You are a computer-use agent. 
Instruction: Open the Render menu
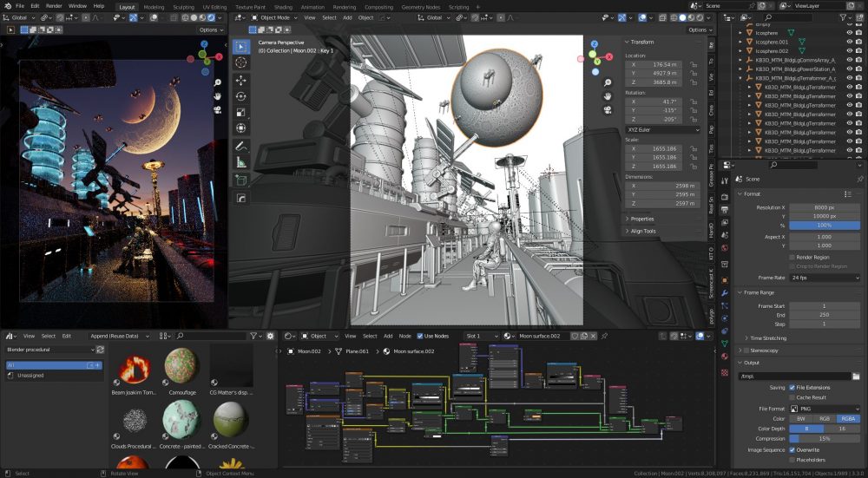tap(54, 6)
